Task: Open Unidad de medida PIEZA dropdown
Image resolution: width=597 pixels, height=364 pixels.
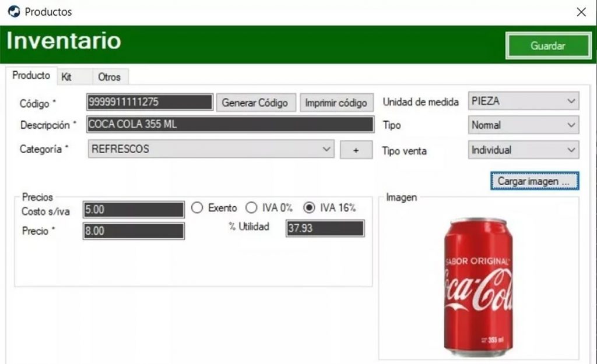Action: (x=524, y=101)
